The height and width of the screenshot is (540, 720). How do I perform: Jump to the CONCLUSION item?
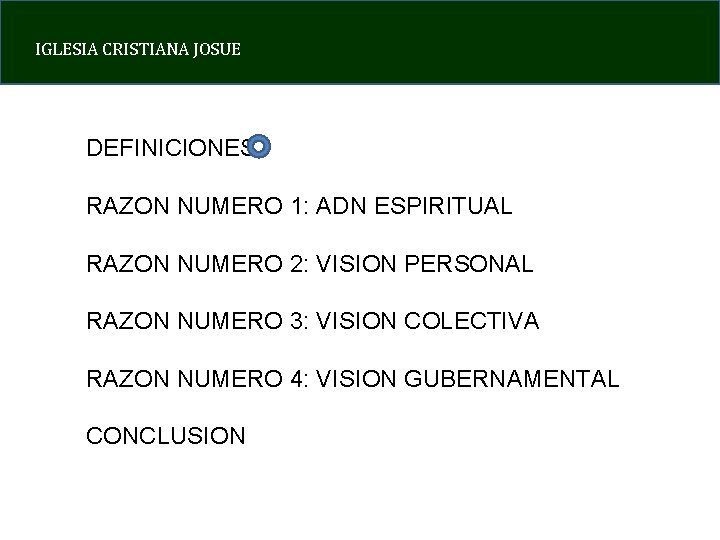166,437
